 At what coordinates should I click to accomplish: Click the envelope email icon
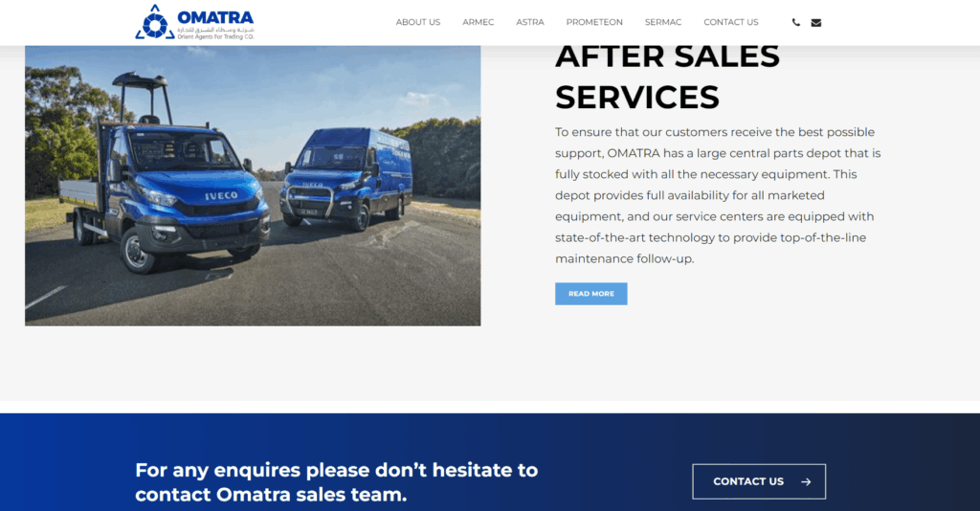pos(816,23)
